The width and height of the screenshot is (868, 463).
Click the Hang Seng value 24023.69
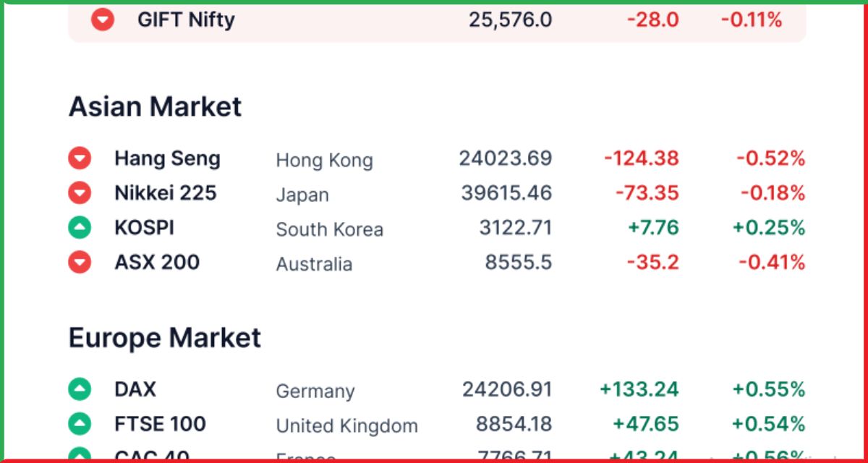[506, 158]
